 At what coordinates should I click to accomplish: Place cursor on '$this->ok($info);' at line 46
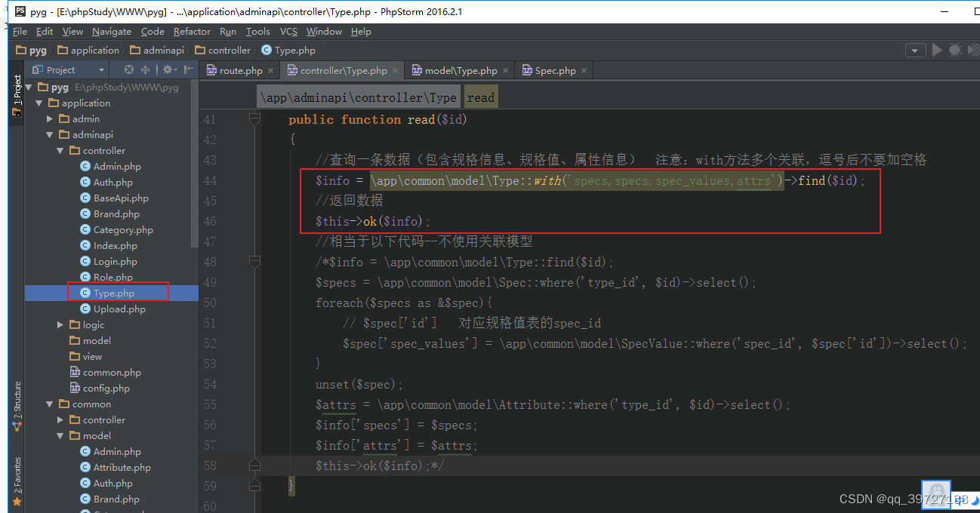click(373, 221)
